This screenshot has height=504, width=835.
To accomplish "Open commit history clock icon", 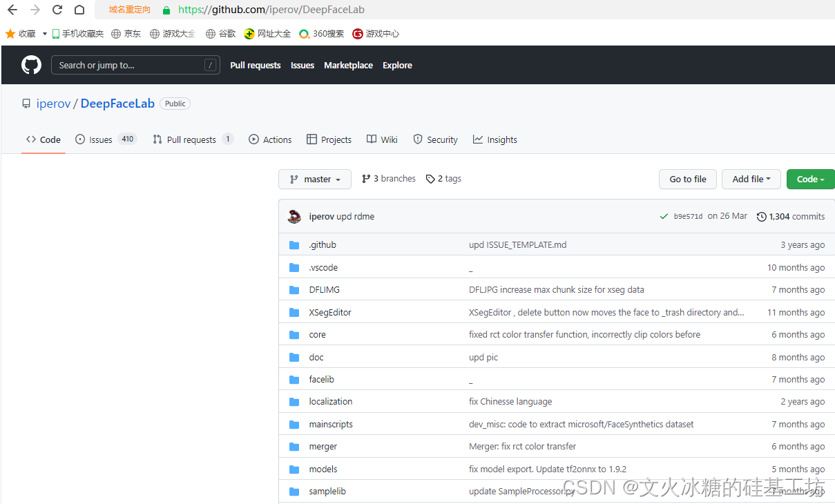I will (762, 216).
